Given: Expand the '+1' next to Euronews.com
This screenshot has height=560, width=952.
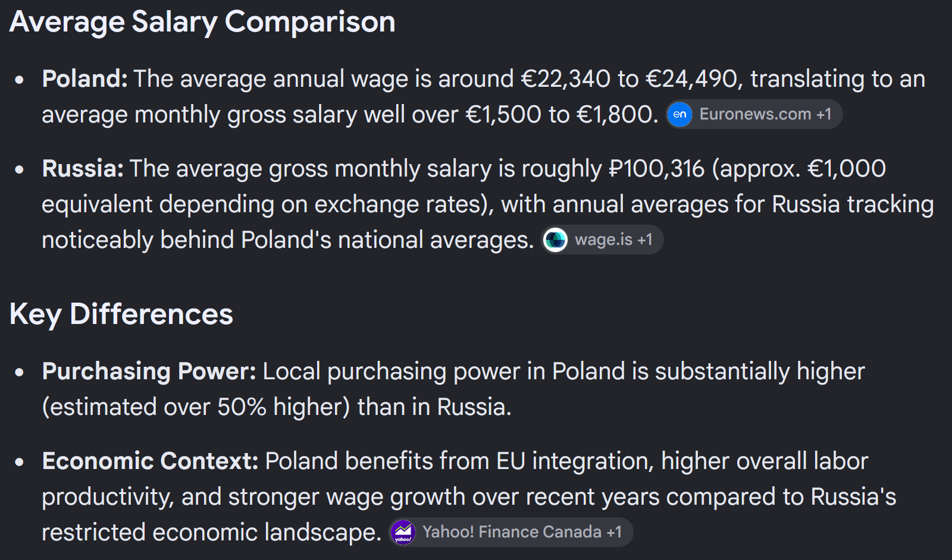Looking at the screenshot, I should coord(824,114).
